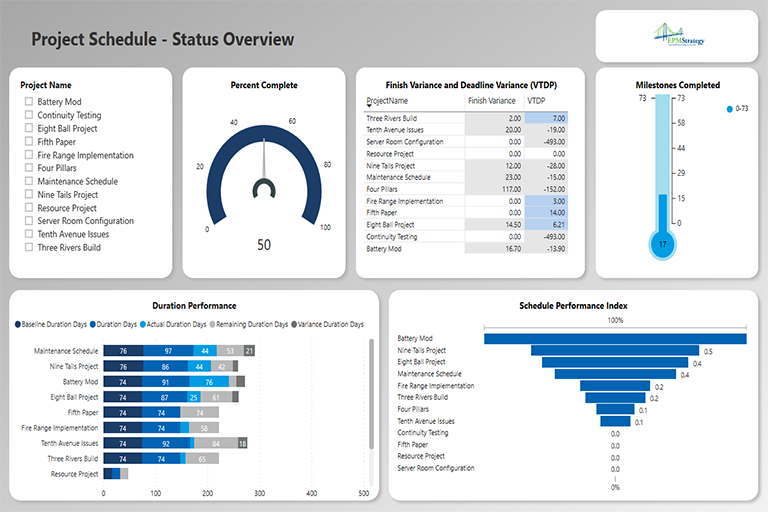Image resolution: width=768 pixels, height=512 pixels.
Task: Click the thermometer bulb showing 17
Action: [663, 244]
